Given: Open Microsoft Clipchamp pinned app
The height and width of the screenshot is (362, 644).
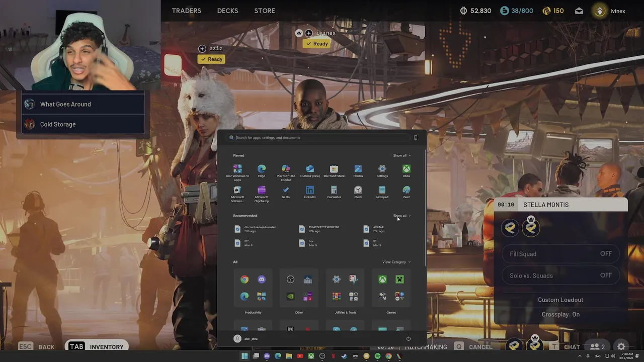Looking at the screenshot, I should pos(262,194).
